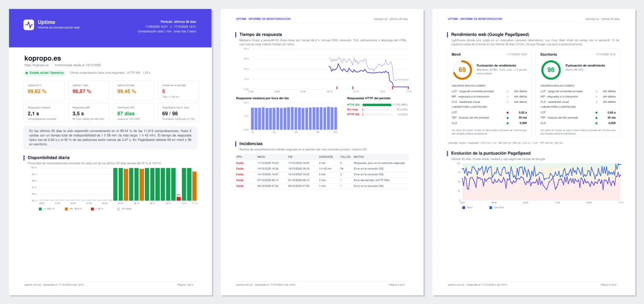Click the 'Móvil' chart legend swatch
Screen dimensions: 644x304
coord(464,207)
